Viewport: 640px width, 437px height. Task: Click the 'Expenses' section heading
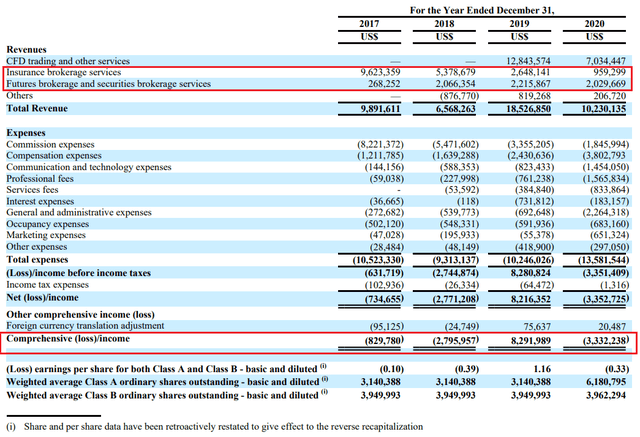point(26,133)
